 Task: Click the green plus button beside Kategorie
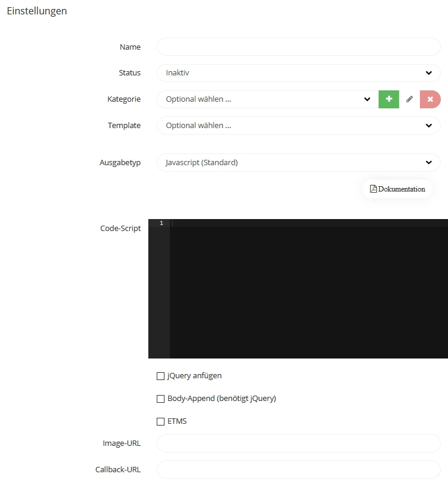click(388, 99)
